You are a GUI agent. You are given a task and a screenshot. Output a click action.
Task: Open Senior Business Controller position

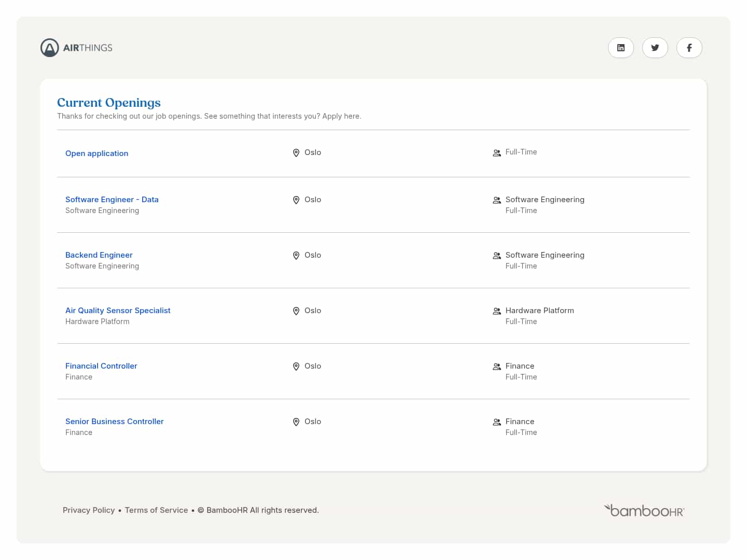(x=114, y=422)
